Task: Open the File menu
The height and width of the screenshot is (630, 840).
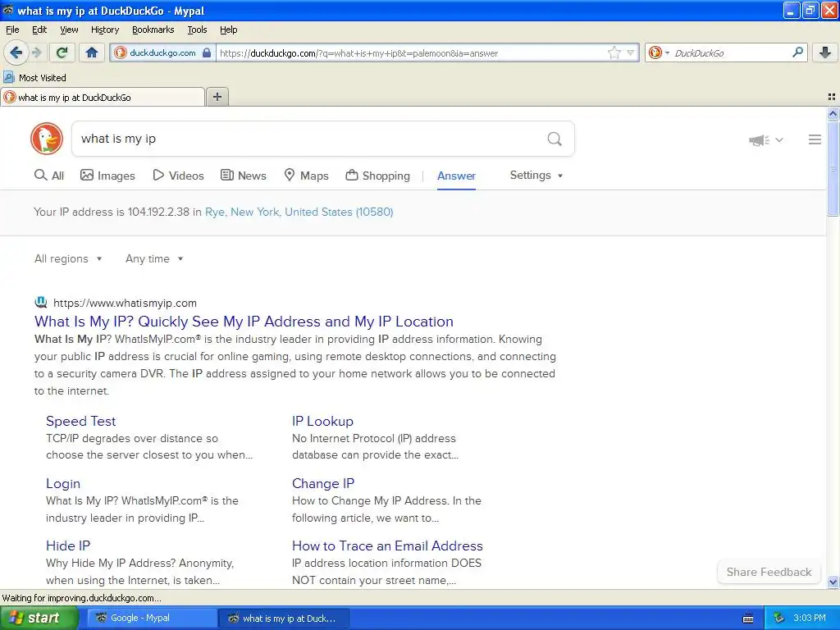Action: [x=12, y=30]
